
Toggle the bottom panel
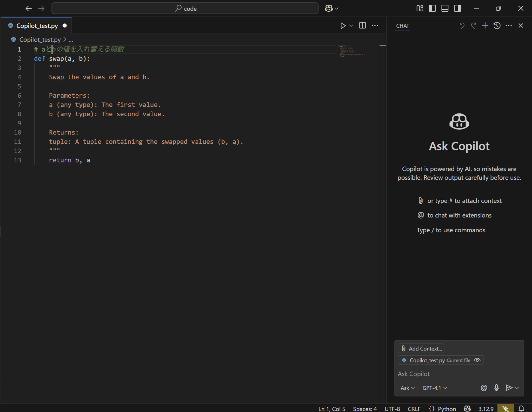(x=445, y=8)
